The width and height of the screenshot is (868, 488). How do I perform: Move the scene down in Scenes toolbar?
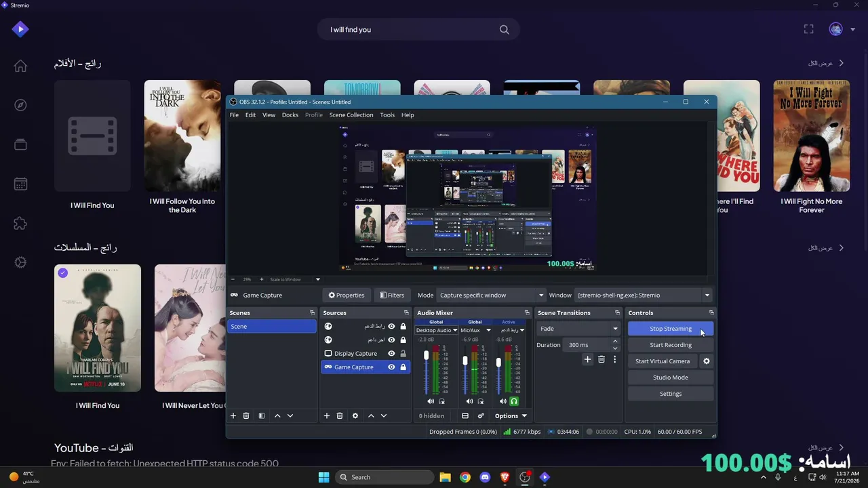coord(290,415)
